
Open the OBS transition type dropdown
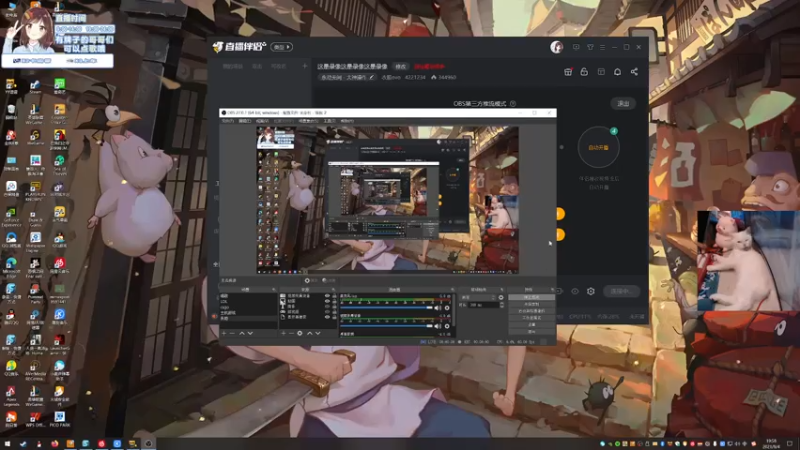coord(479,297)
